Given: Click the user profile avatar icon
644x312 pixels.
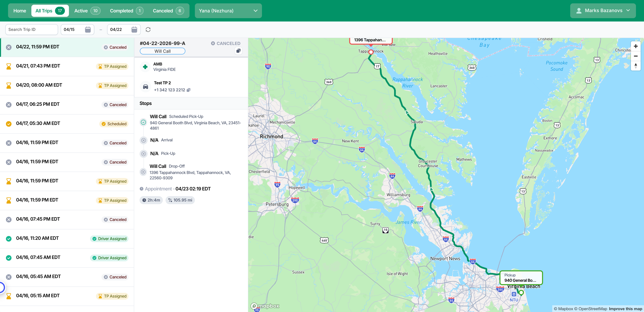Looking at the screenshot, I should coord(579,11).
